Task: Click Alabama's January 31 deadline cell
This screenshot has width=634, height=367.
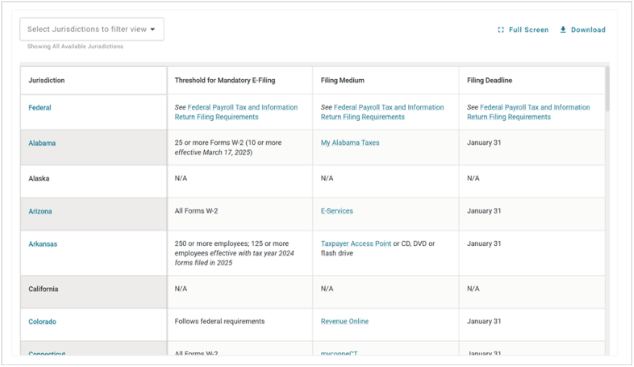Action: pyautogui.click(x=532, y=147)
